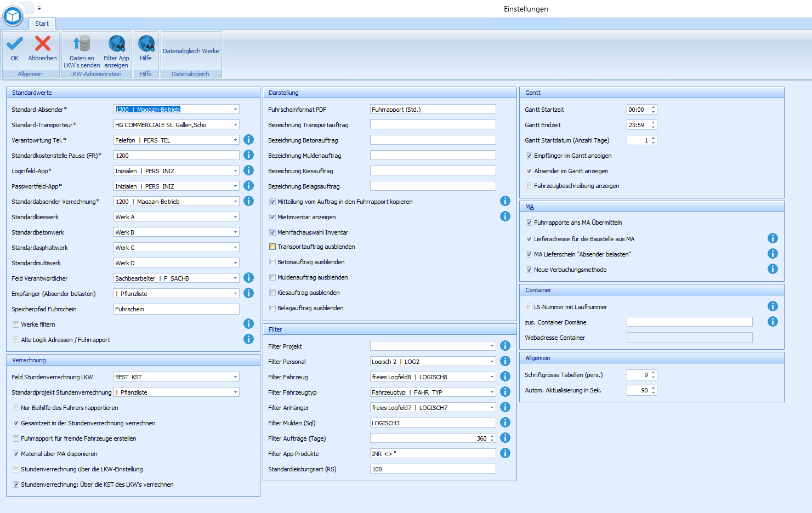This screenshot has height=513, width=812.
Task: Open the Standardmultiwerk dropdown
Action: 236,263
